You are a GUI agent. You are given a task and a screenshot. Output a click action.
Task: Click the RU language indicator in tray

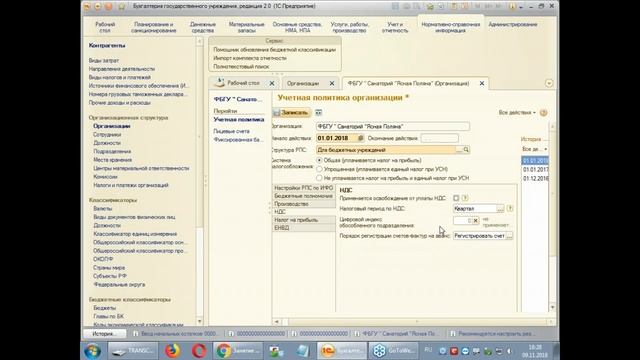[x=428, y=350]
